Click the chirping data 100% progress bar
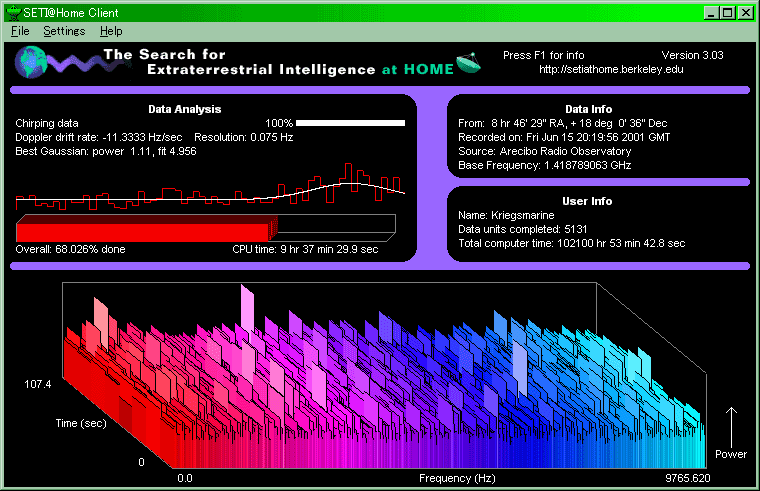 click(x=350, y=123)
